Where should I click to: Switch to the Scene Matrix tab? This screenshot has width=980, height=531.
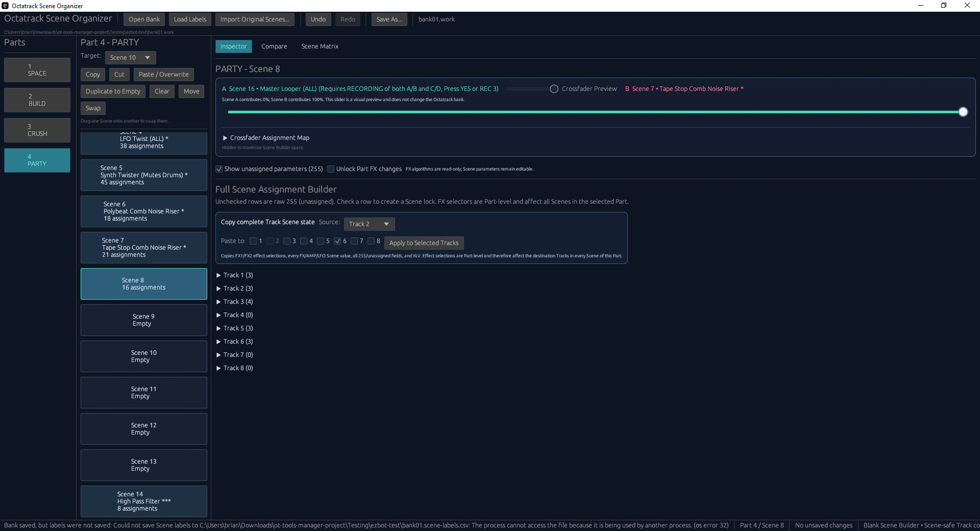coord(320,46)
